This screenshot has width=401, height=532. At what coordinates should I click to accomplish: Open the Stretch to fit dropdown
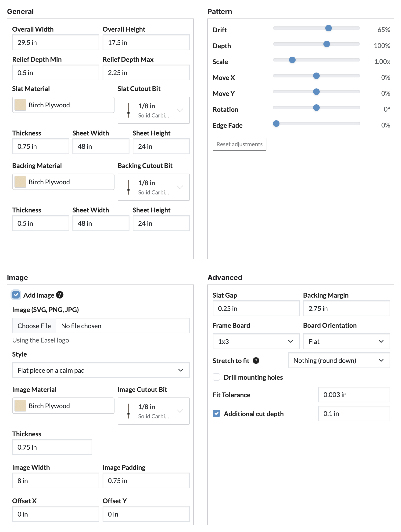click(x=339, y=360)
